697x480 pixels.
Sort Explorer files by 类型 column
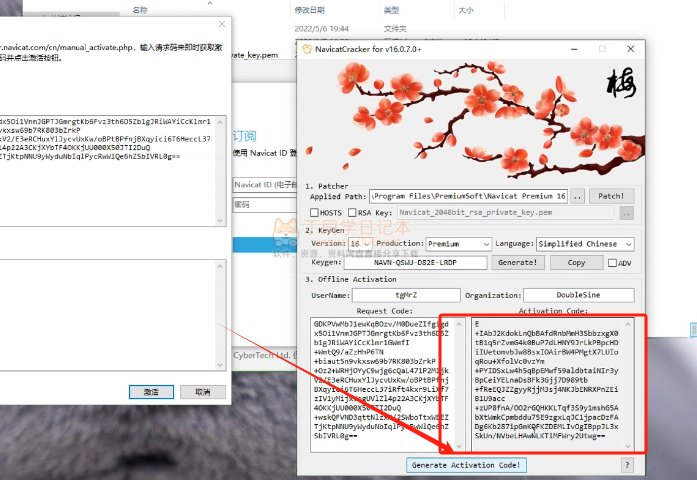tap(391, 10)
